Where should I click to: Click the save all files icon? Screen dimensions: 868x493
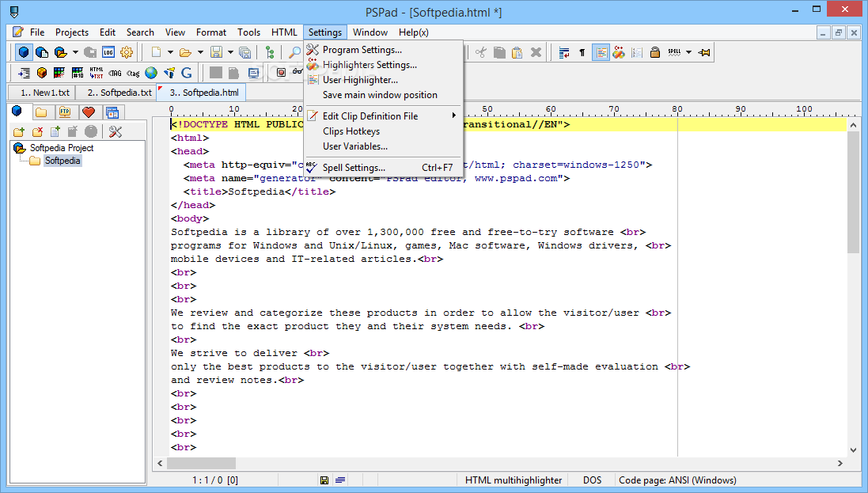[244, 52]
